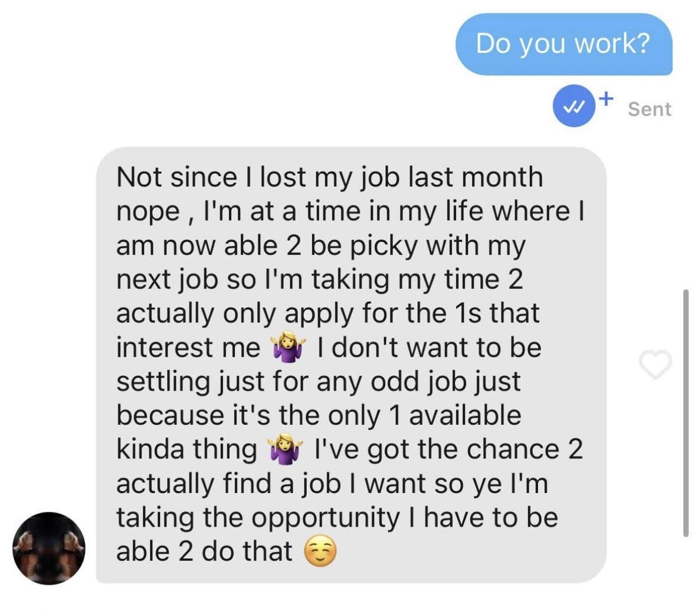Click the closing text "able 2 do that"
Image resolution: width=694 pixels, height=616 pixels.
click(x=204, y=552)
